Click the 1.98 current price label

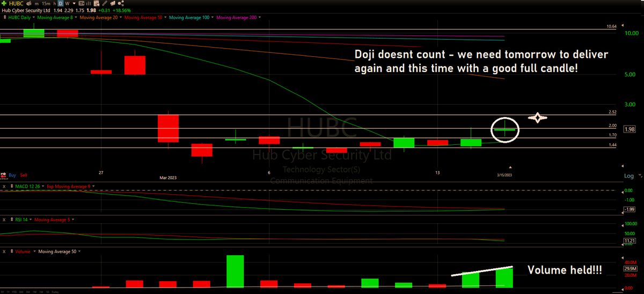point(630,129)
